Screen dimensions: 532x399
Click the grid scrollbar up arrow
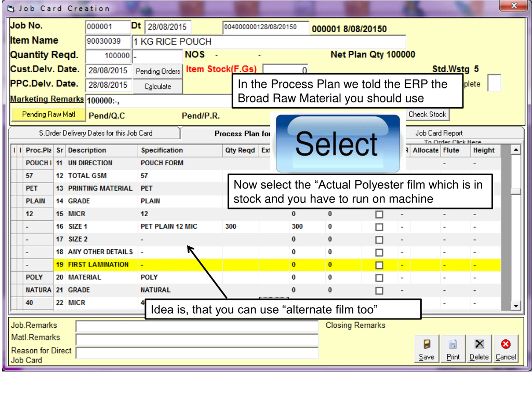point(516,150)
